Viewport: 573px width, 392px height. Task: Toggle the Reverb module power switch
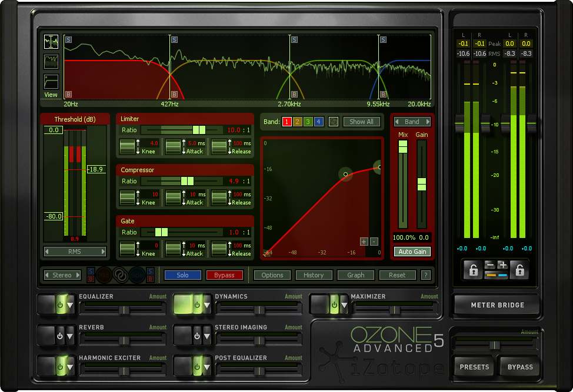click(59, 337)
